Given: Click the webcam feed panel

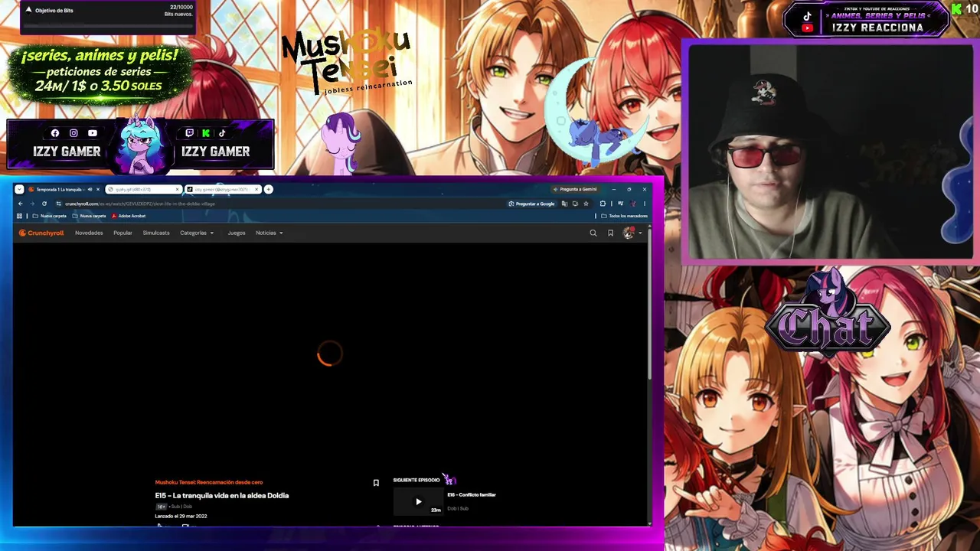Looking at the screenshot, I should (x=831, y=152).
